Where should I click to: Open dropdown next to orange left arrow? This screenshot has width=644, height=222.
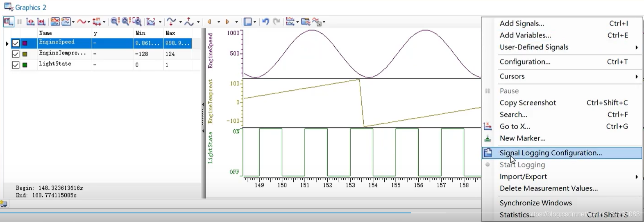tap(218, 22)
